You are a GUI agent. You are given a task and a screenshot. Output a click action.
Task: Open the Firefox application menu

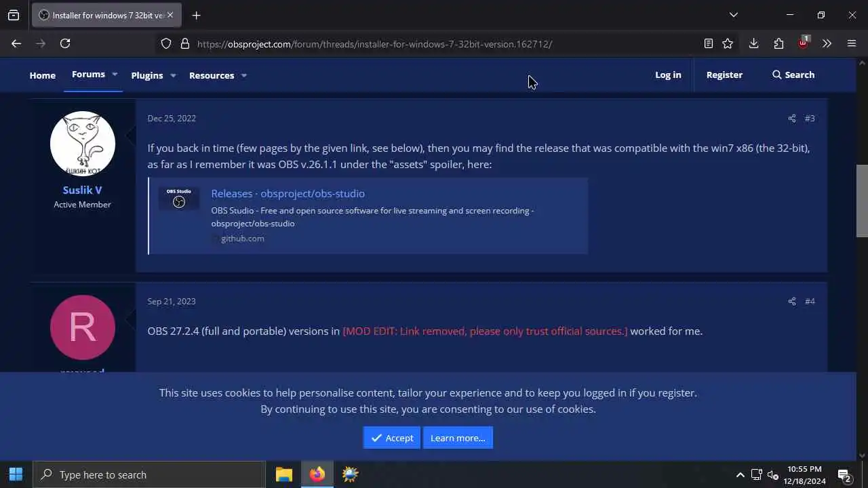point(852,43)
